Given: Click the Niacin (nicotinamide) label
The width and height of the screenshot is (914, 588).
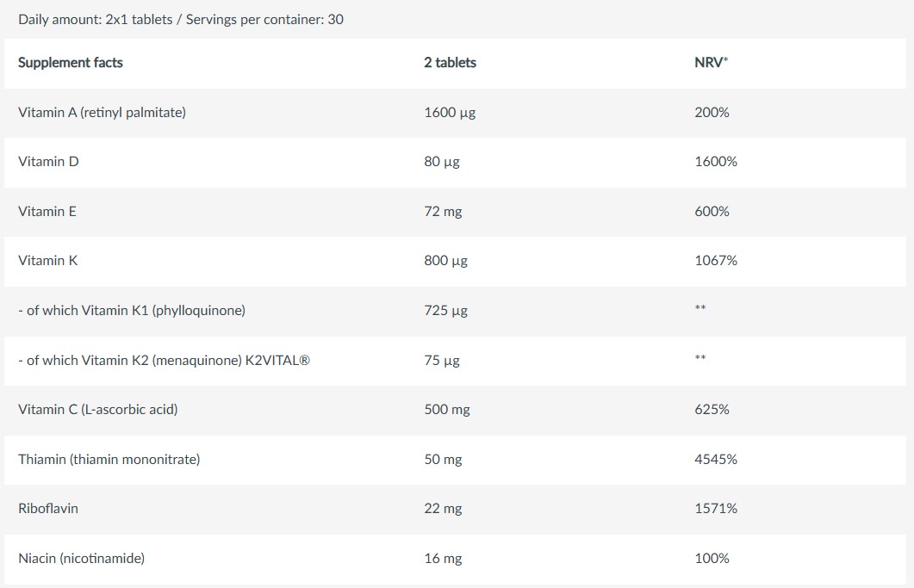Looking at the screenshot, I should (x=81, y=558).
